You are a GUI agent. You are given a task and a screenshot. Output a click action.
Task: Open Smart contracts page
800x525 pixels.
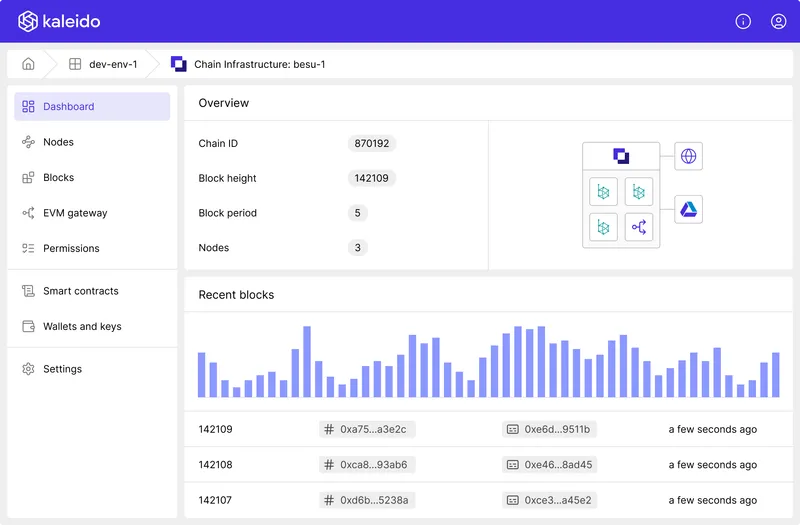coord(80,291)
